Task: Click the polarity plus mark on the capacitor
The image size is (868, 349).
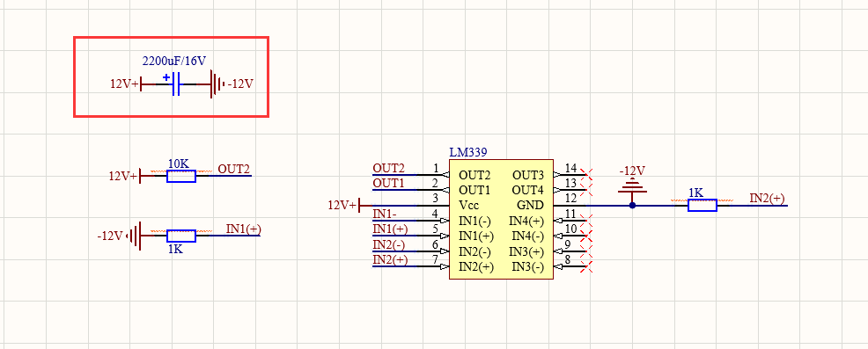Action: click(x=166, y=77)
